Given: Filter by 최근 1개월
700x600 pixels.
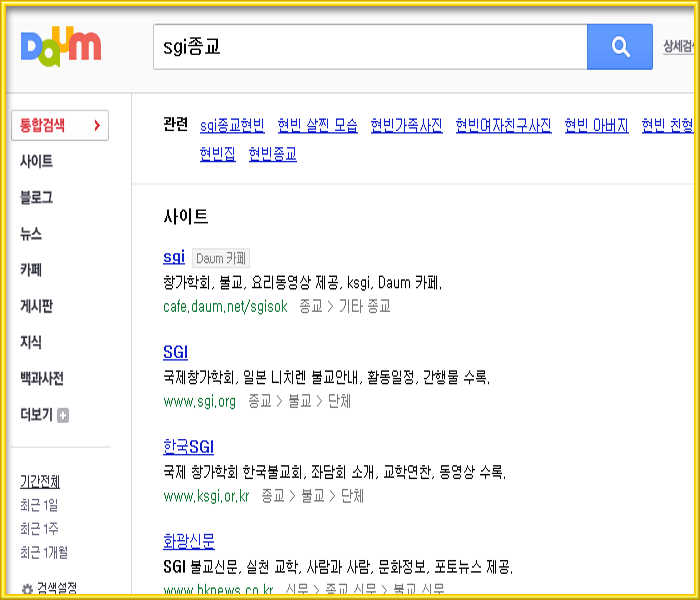Looking at the screenshot, I should coord(44,553).
